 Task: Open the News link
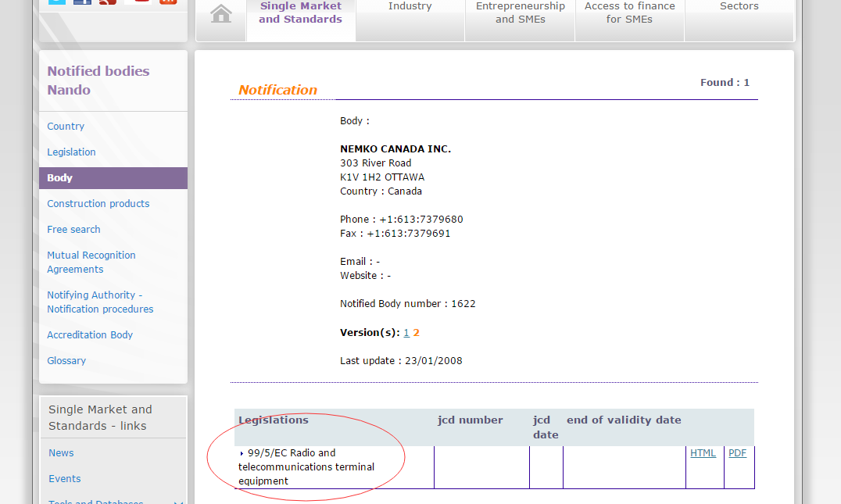pos(61,453)
